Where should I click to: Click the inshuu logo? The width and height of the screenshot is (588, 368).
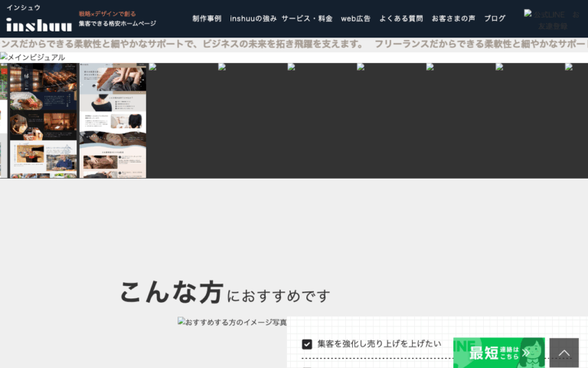tap(39, 25)
